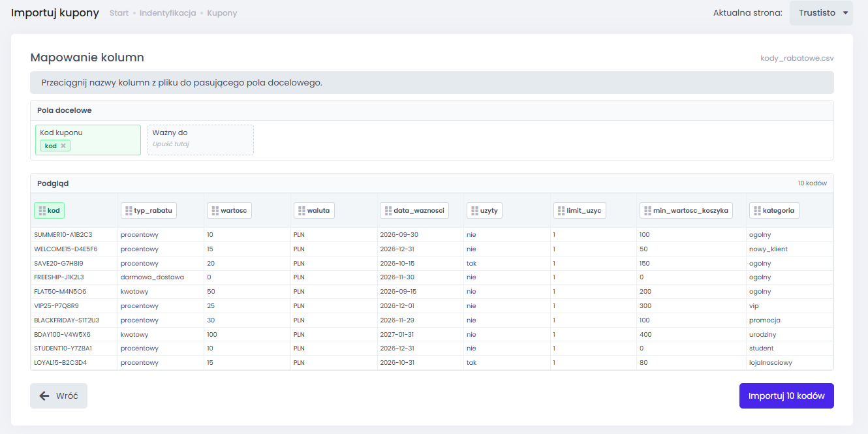Click the '10 kodów' count label

click(812, 183)
